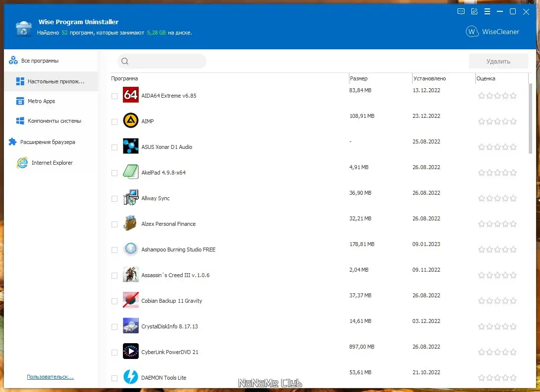Tick the AkelPad 4.9.8-x64 checkbox
Viewport: 540px width, 392px height.
pyautogui.click(x=115, y=173)
